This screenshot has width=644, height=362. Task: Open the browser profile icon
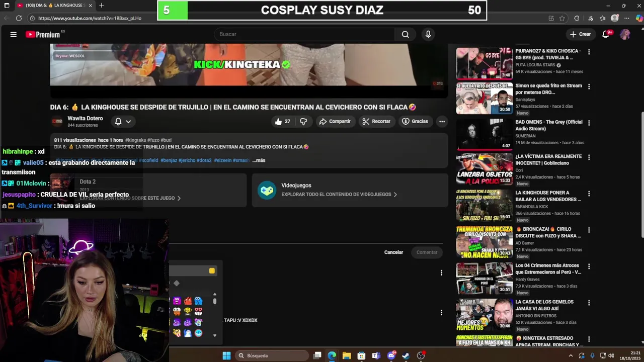615,18
